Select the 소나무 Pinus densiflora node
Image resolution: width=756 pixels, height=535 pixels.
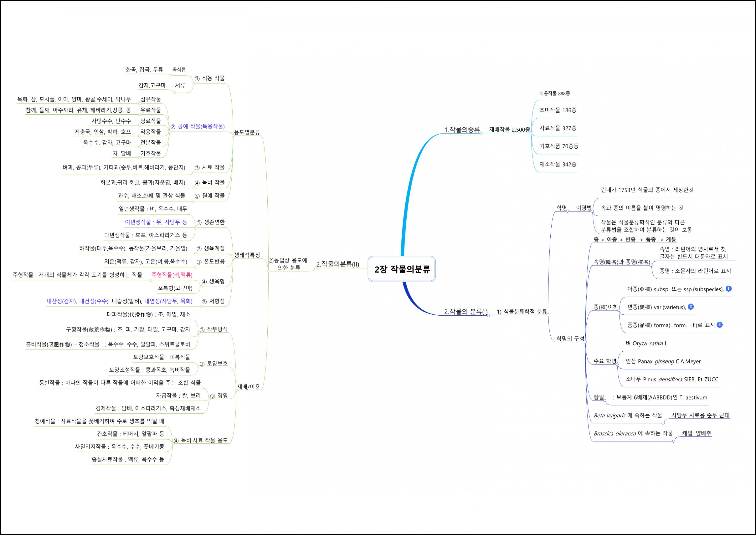[x=672, y=379]
